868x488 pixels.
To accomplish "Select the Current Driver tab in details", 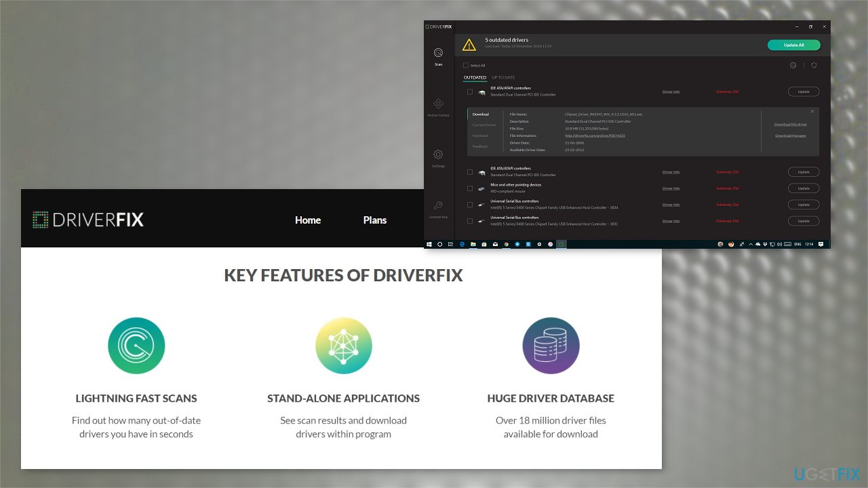I will pos(484,125).
